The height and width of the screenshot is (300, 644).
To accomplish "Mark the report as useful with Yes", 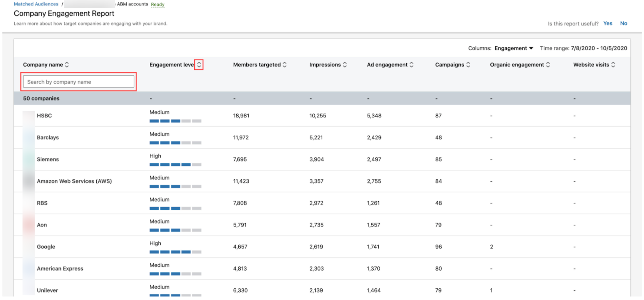I will pyautogui.click(x=608, y=23).
